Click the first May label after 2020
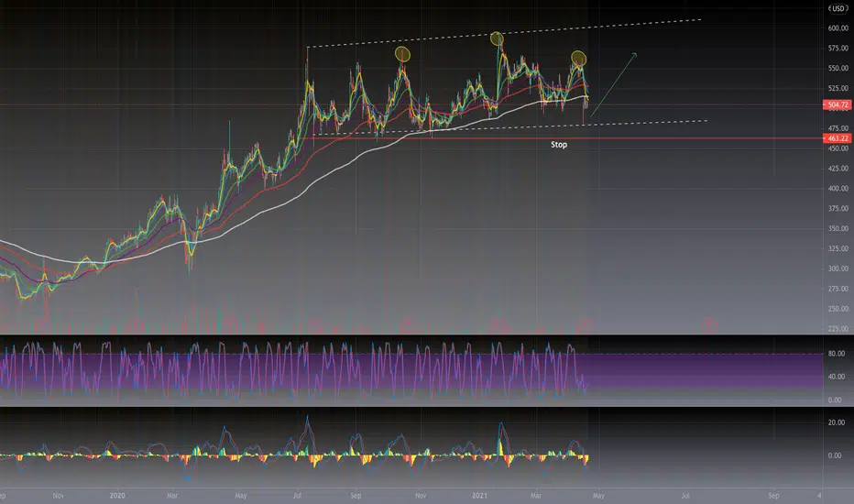Screen dimensions: 854x504 point(241,496)
